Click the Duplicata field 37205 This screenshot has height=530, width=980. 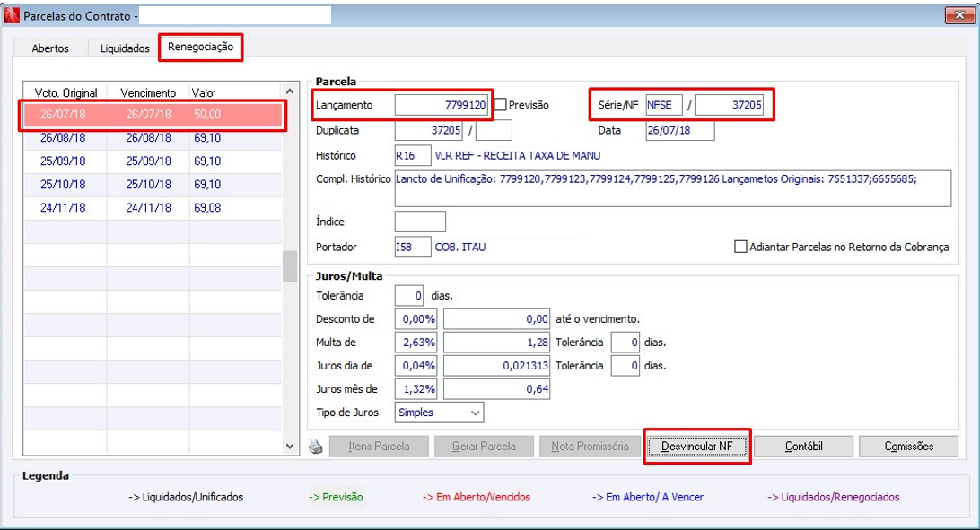tap(429, 130)
